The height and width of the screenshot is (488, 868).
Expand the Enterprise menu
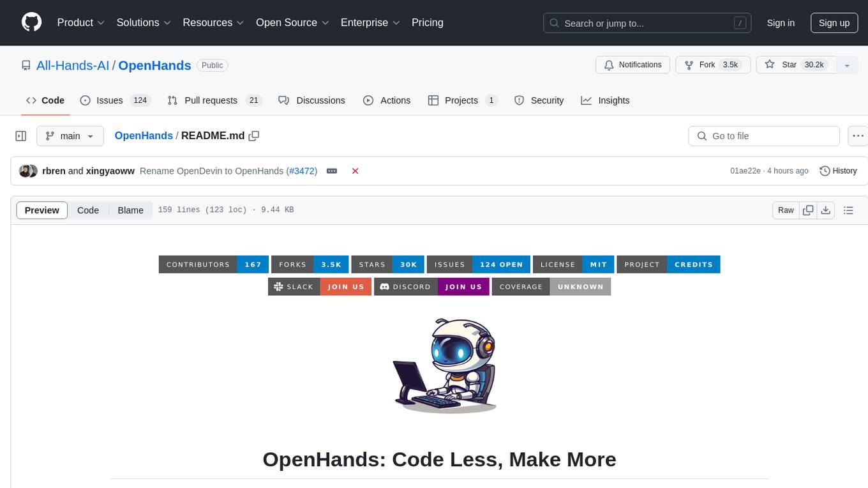[x=370, y=22]
